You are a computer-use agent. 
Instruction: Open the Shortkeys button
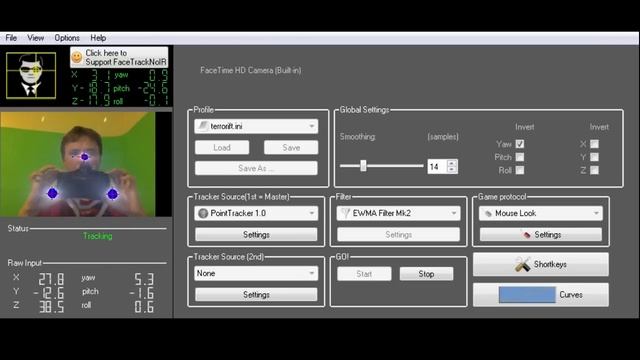coord(541,264)
